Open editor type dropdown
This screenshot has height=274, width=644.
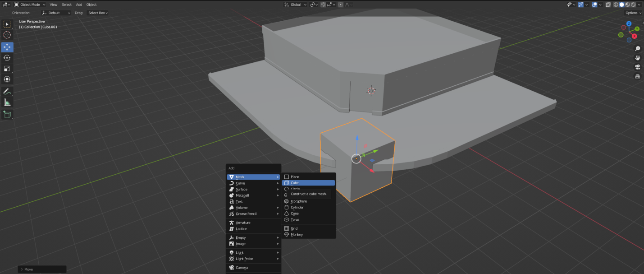pos(7,5)
